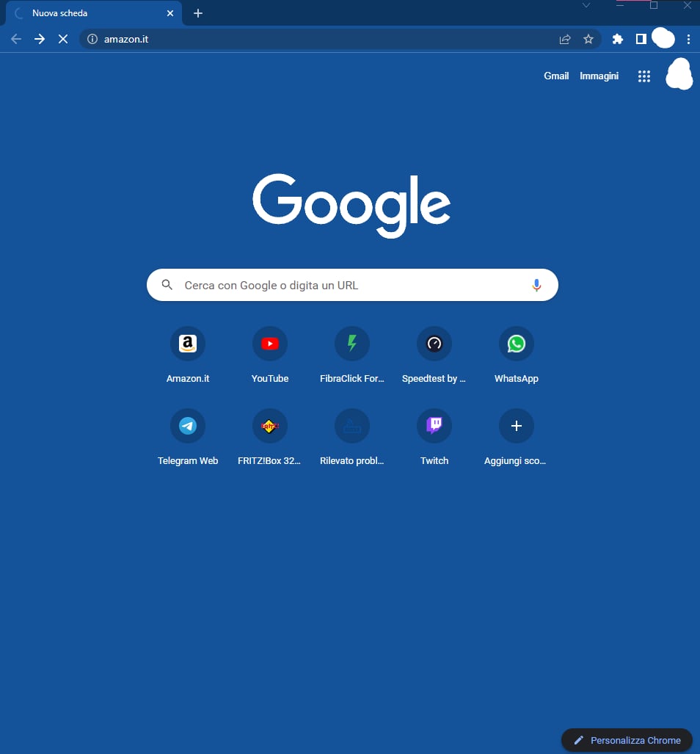Open the Telegram Web shortcut
This screenshot has height=754, width=700.
click(188, 438)
